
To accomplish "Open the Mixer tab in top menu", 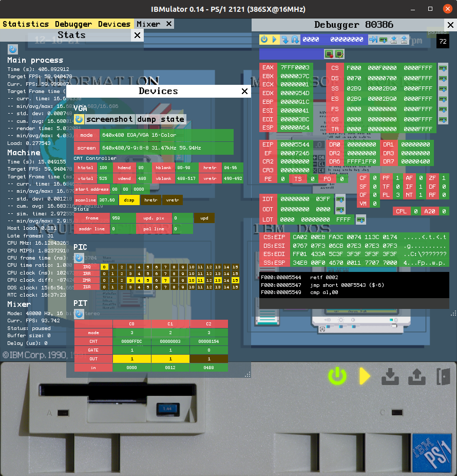I will pos(148,24).
